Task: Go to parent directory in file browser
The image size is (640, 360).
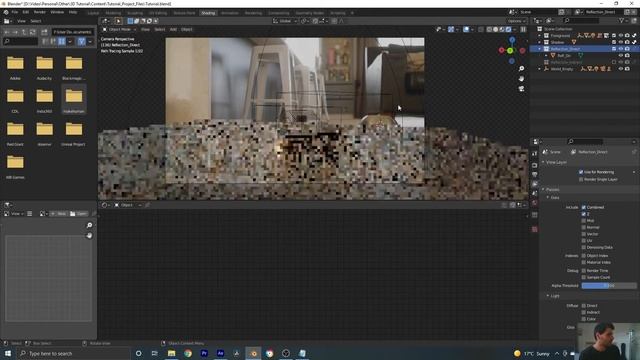Action: tap(24, 32)
